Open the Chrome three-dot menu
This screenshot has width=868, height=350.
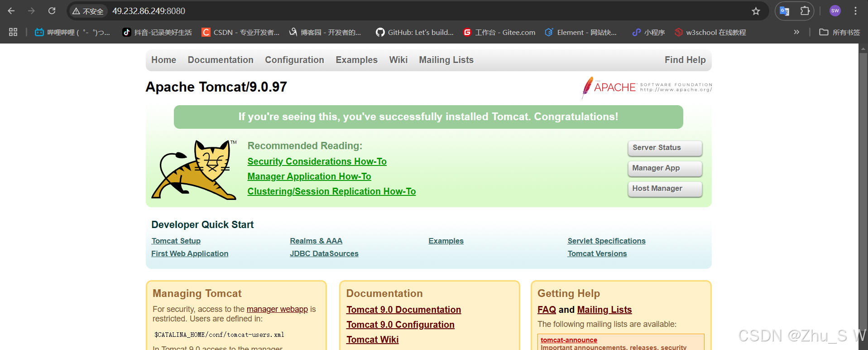tap(855, 11)
